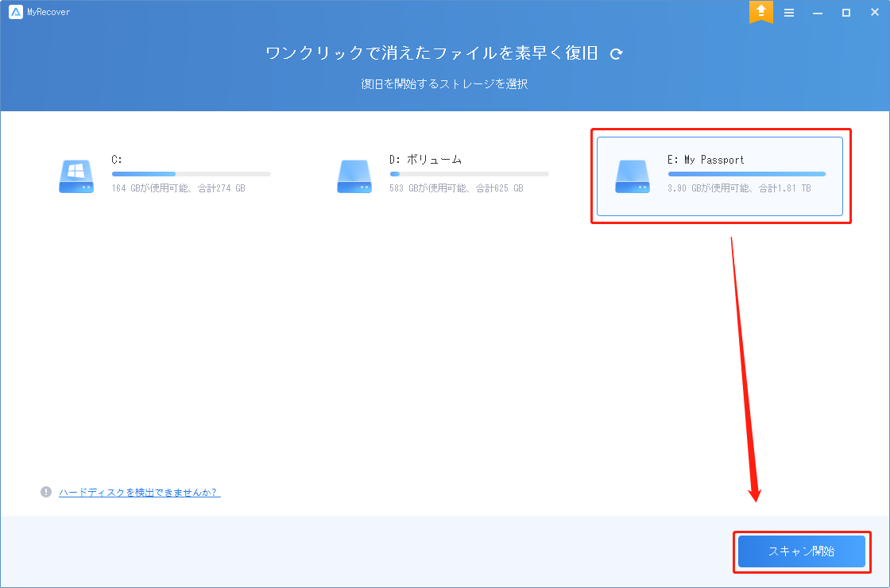The width and height of the screenshot is (890, 588).
Task: Select the E: My Passport drive card
Action: coord(719,176)
